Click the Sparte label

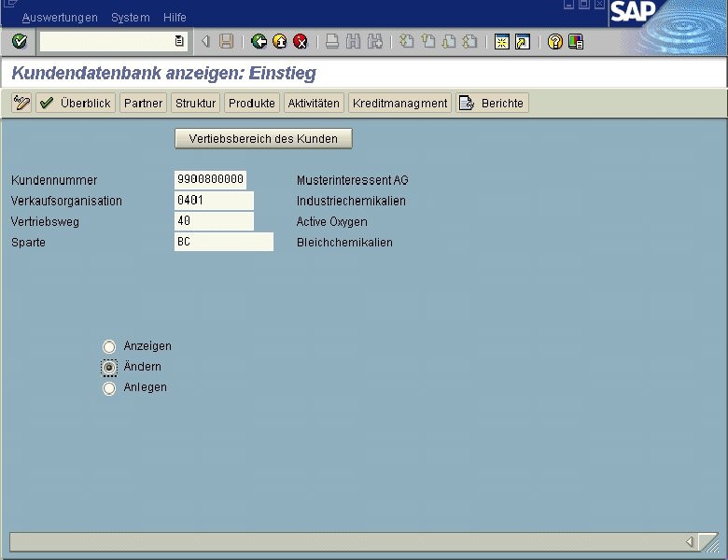(28, 243)
